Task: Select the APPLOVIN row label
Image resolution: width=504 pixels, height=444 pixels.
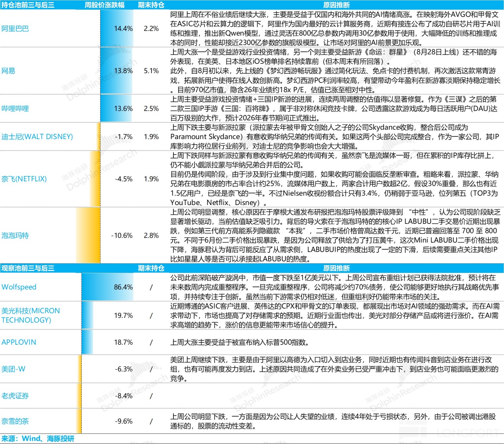Action: click(19, 342)
